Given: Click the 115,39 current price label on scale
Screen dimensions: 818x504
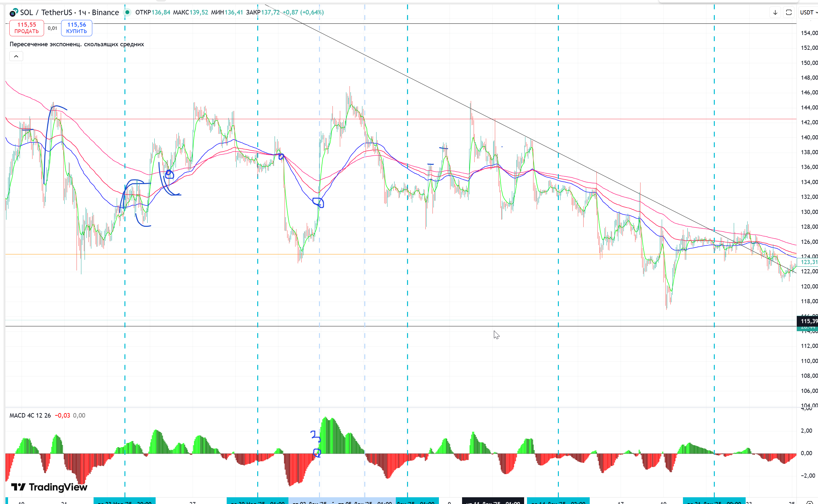Looking at the screenshot, I should click(x=808, y=321).
